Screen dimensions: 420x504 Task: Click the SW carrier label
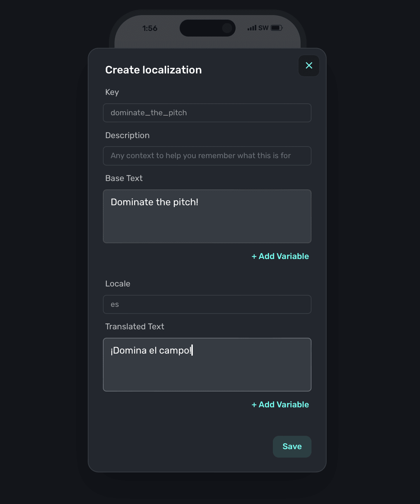263,28
